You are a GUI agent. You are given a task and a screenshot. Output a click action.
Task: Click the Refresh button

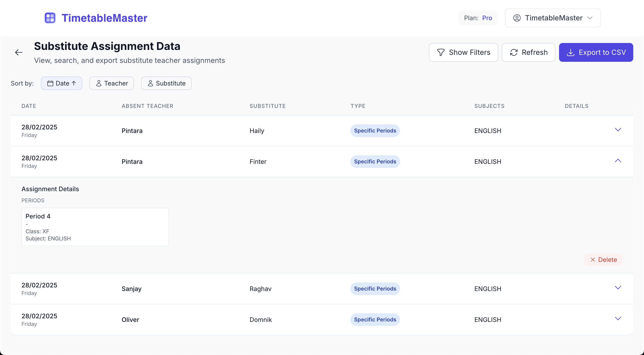pyautogui.click(x=528, y=52)
